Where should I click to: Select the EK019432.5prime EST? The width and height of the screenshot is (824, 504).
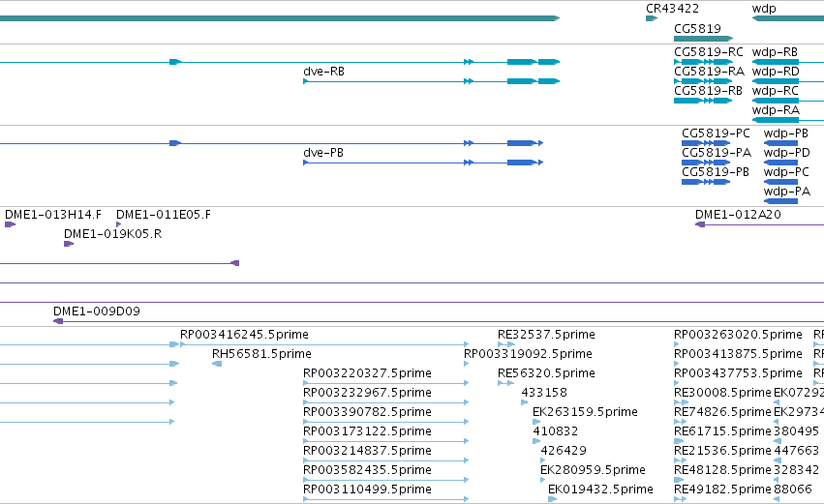click(x=552, y=499)
